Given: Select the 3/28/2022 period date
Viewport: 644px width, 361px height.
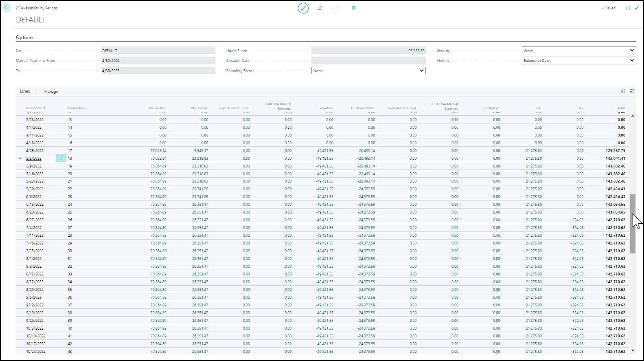Looking at the screenshot, I should 35,120.
